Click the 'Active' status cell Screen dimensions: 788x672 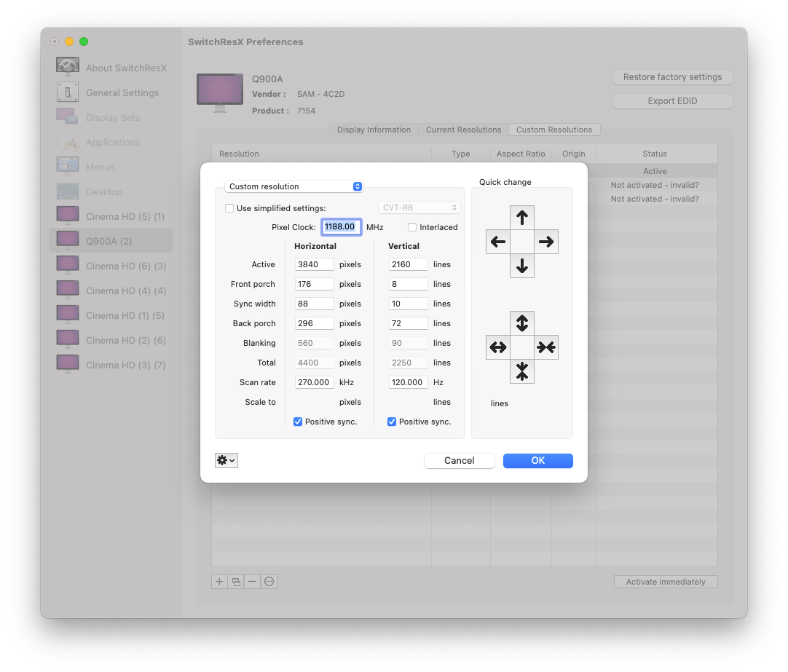[x=654, y=171]
